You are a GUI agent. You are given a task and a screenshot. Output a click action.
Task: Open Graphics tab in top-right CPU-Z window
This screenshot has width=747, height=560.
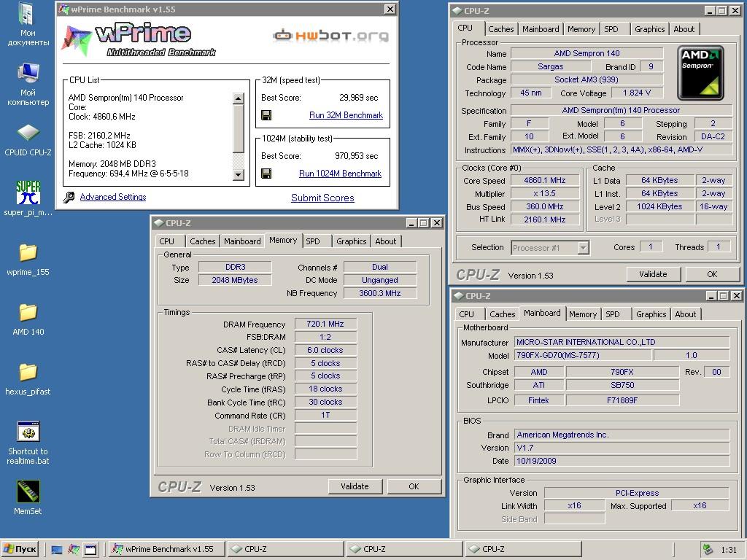point(649,29)
